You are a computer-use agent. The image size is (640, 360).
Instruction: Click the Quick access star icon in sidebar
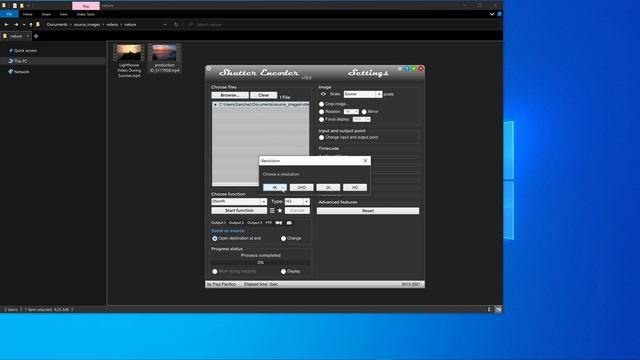click(x=11, y=50)
